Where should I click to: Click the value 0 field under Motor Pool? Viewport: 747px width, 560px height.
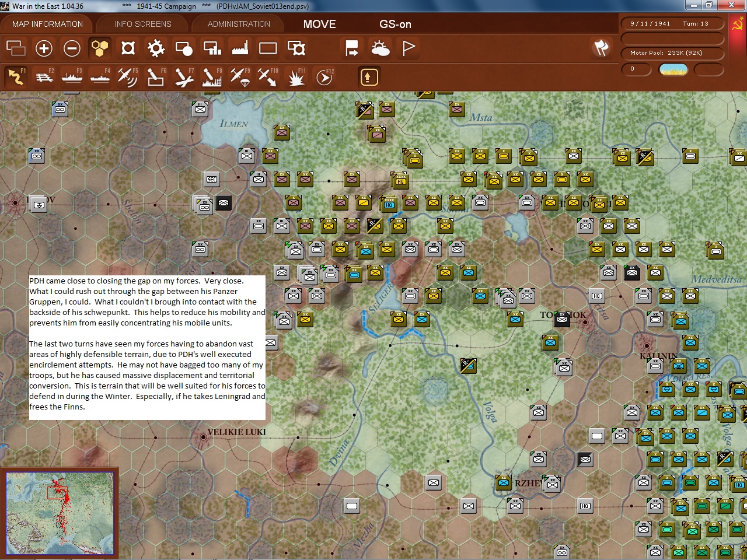[637, 69]
